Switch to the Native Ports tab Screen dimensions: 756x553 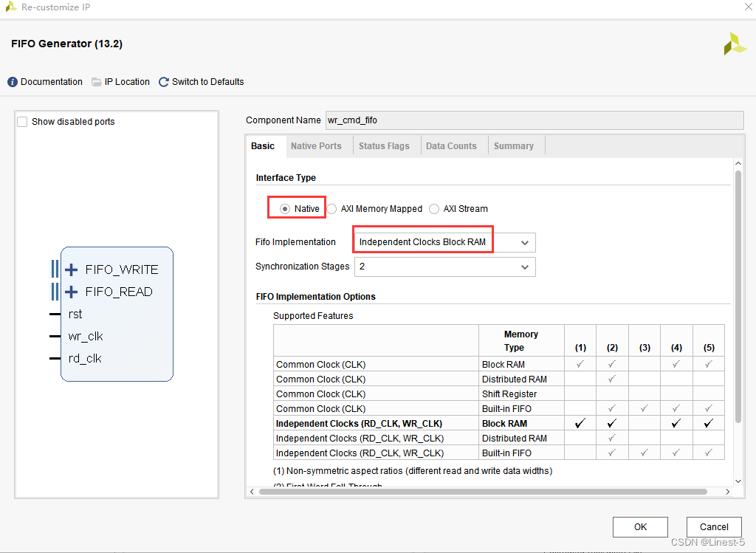click(x=316, y=146)
